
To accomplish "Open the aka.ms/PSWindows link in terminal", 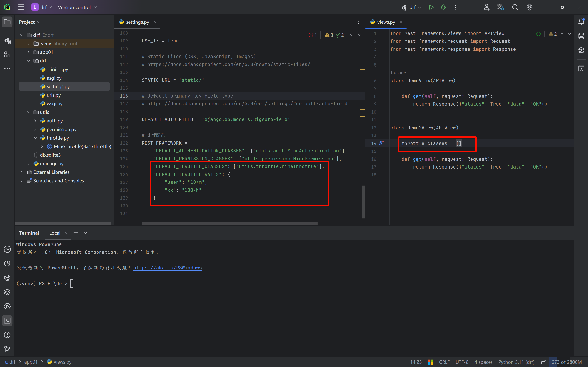I will [x=167, y=268].
